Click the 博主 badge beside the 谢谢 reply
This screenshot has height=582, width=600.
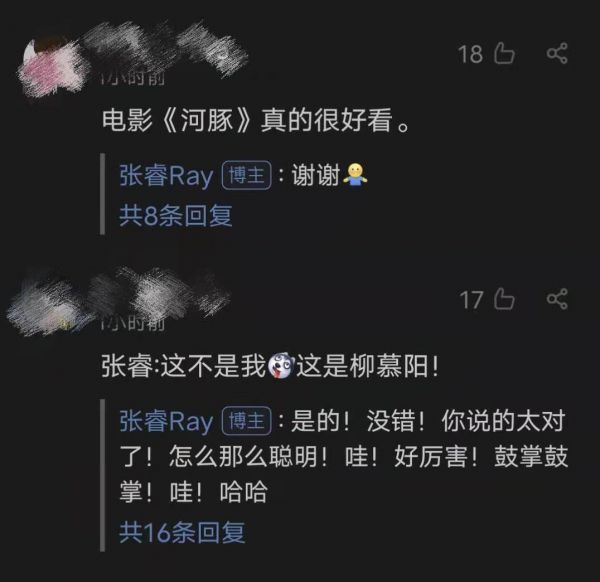[246, 176]
